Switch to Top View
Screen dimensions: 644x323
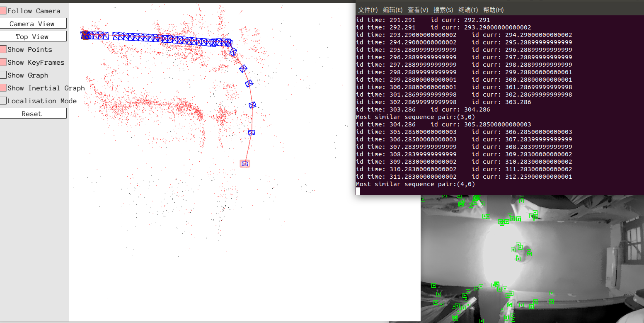[33, 36]
